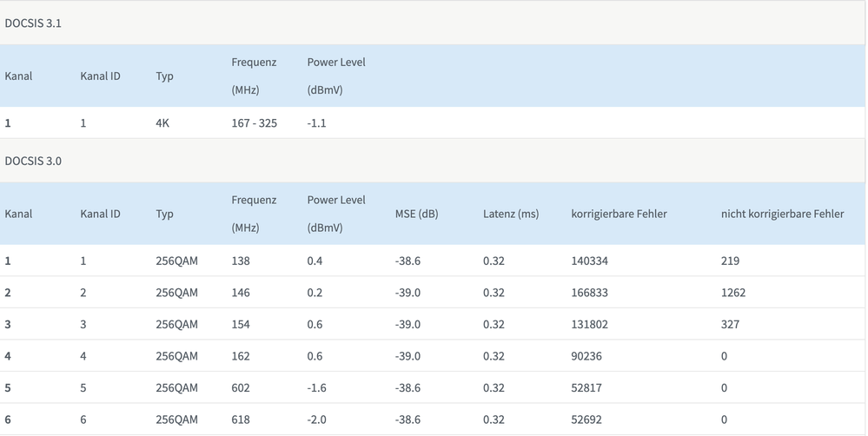
Task: Click the Latenz (ms) column header
Action: pos(511,214)
